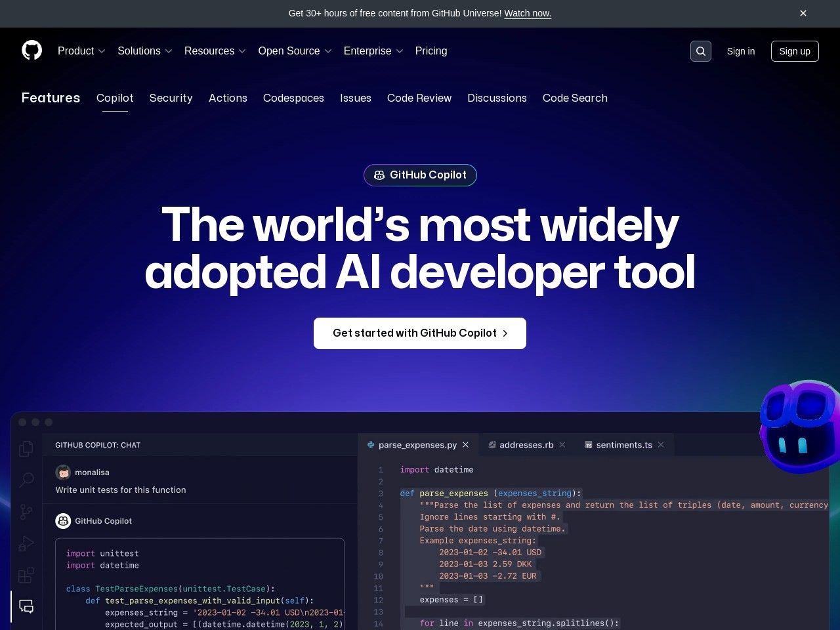Click the 'for line in expenses_string.splitlines()' line
840x630 pixels.
pos(519,623)
